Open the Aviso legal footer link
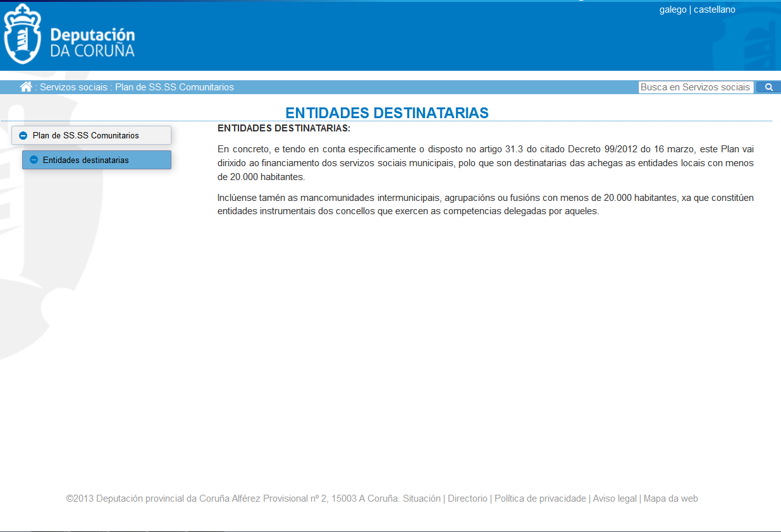This screenshot has height=532, width=781. pyautogui.click(x=615, y=499)
